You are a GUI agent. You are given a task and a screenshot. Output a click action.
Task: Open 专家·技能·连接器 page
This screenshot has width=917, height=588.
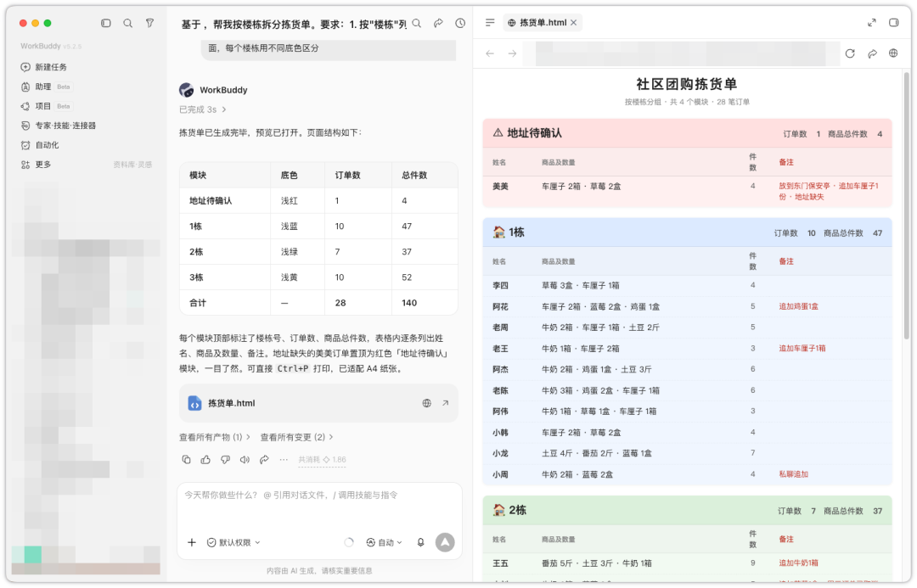(59, 126)
